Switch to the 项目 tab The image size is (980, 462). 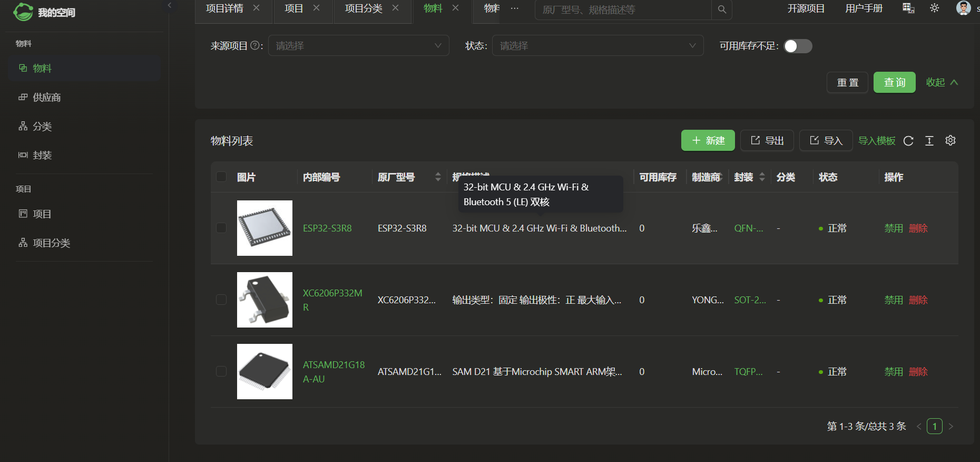tap(293, 8)
